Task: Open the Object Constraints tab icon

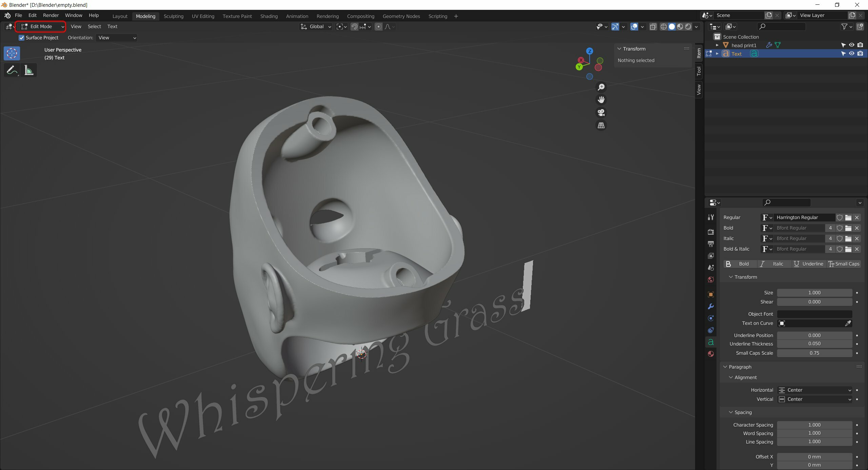Action: click(x=711, y=330)
